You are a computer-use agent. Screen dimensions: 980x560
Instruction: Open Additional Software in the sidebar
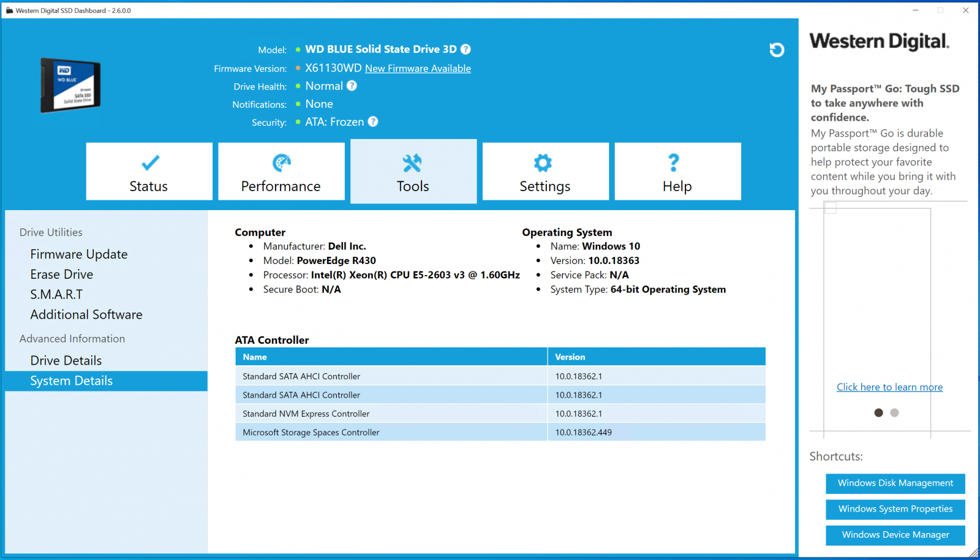point(86,315)
